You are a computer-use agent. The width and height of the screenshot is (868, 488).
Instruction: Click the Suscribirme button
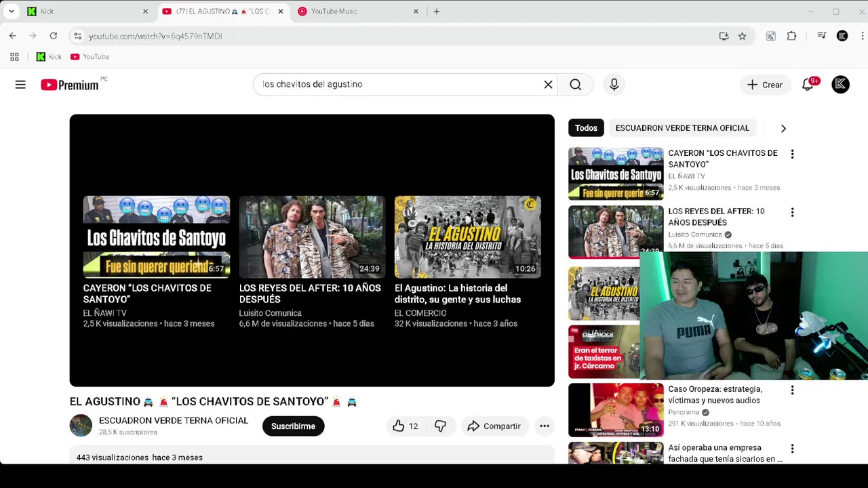293,426
